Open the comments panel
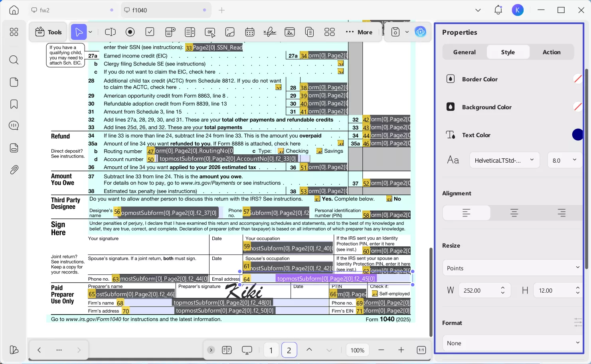Image resolution: width=591 pixels, height=364 pixels. point(14,125)
